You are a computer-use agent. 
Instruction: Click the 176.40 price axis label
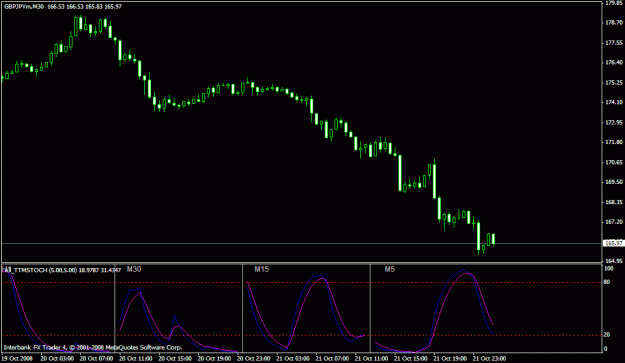coord(614,63)
